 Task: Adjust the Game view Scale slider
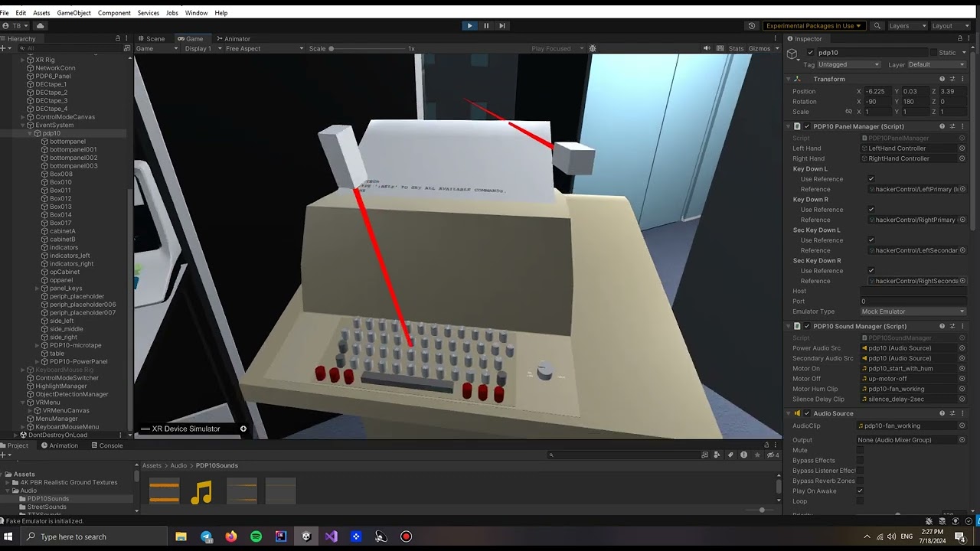367,48
